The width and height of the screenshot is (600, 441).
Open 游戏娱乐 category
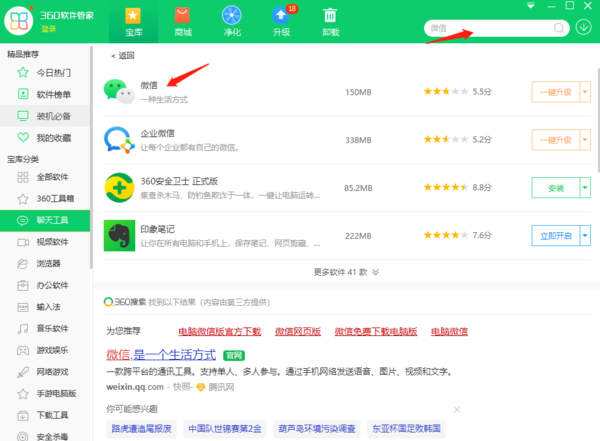point(45,350)
